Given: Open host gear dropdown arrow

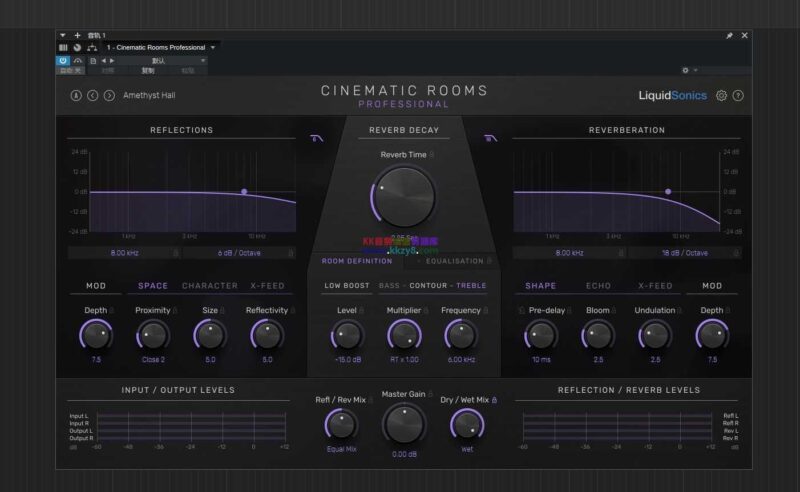Looking at the screenshot, I should 695,70.
